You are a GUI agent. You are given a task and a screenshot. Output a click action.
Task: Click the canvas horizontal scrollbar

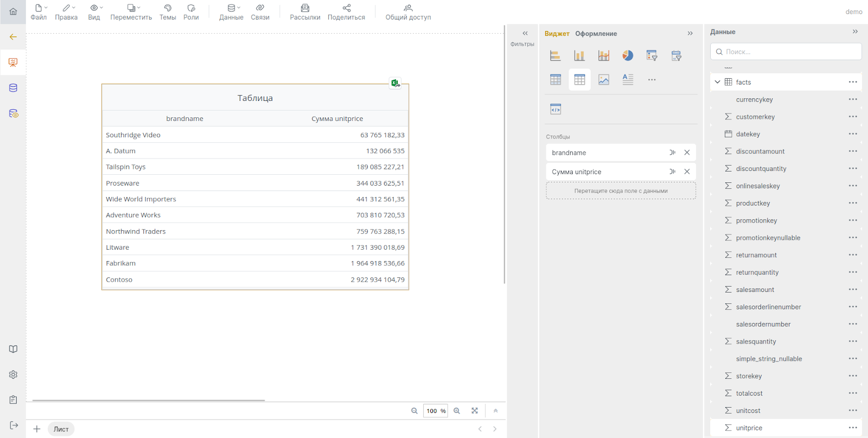[149, 401]
